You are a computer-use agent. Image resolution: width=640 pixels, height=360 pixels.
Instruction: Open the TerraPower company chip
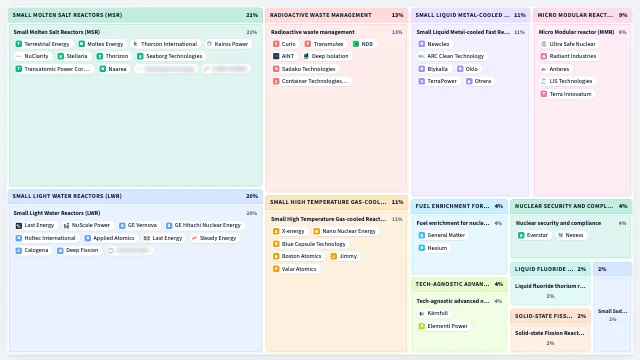click(x=438, y=81)
